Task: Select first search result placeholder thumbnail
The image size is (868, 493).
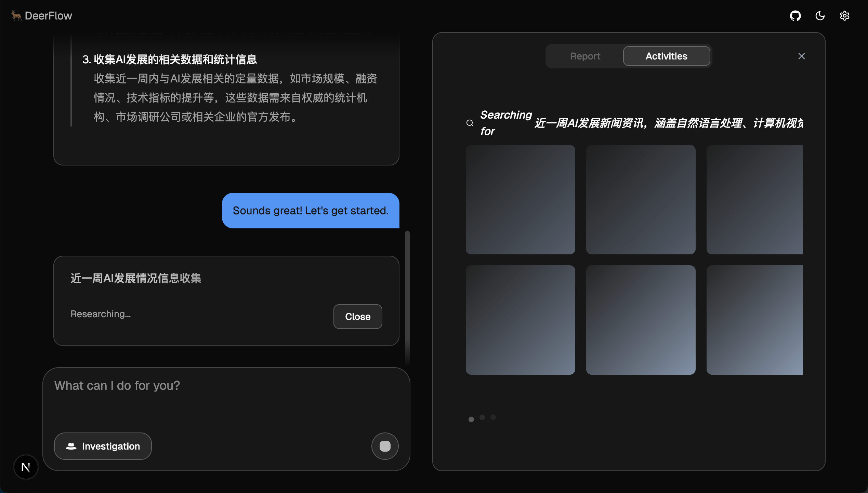Action: (x=520, y=200)
